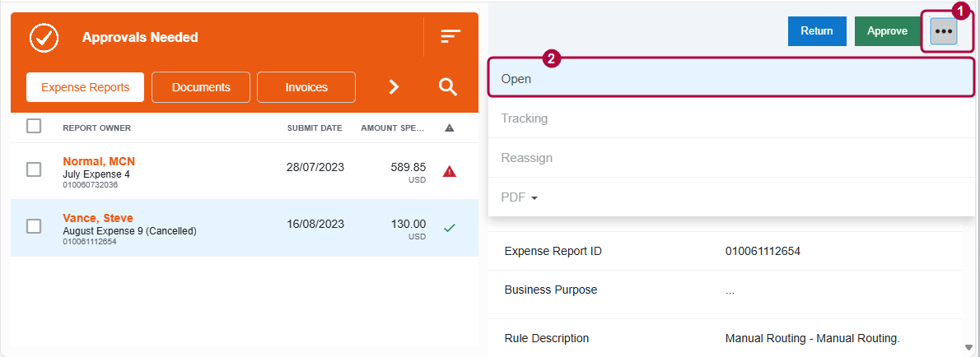The height and width of the screenshot is (357, 980).
Task: Toggle the select-all checkbox in header
Action: coord(34,126)
